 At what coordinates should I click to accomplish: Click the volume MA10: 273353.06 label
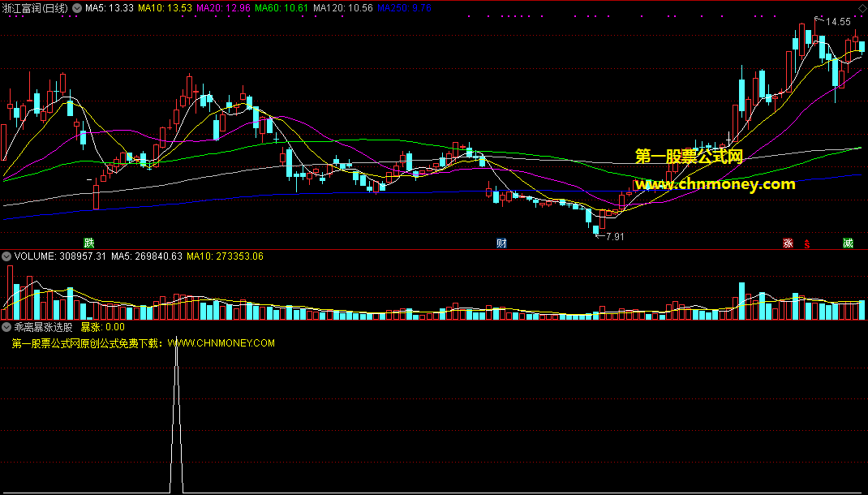point(225,256)
